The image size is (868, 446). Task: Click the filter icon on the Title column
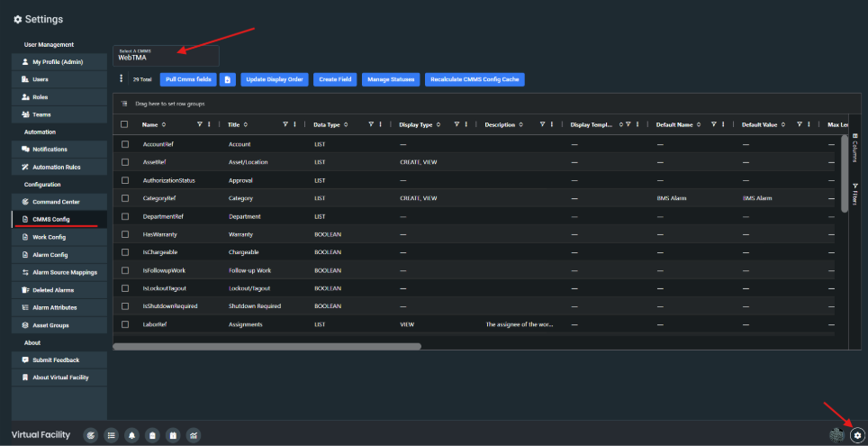285,124
